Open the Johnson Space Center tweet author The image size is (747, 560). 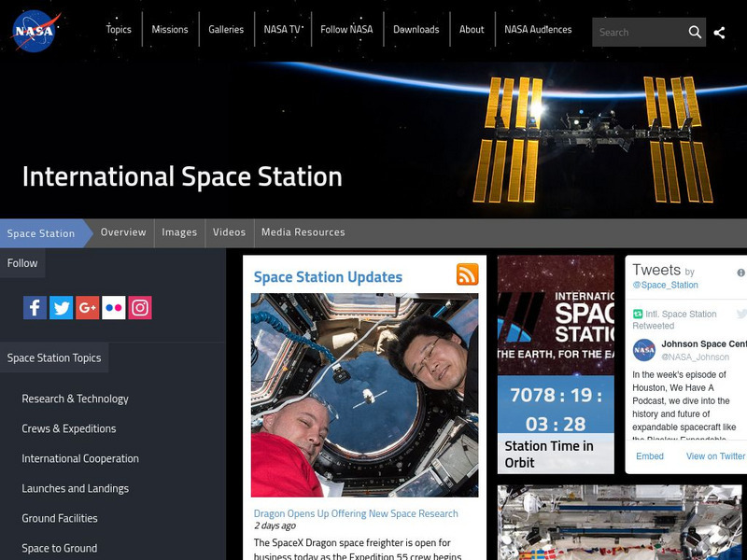click(704, 344)
